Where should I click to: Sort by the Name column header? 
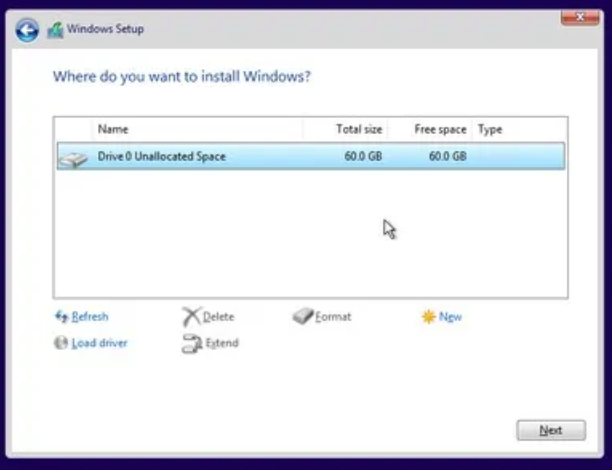pyautogui.click(x=197, y=129)
